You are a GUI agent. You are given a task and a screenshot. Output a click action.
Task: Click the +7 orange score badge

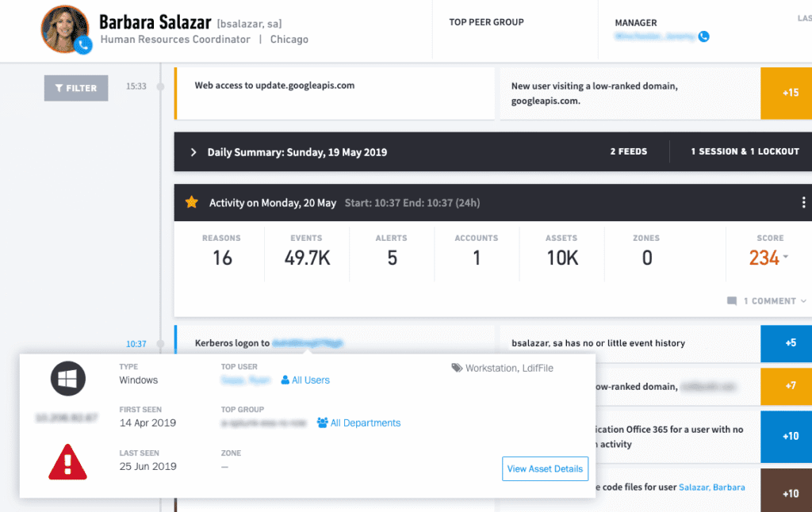(786, 386)
